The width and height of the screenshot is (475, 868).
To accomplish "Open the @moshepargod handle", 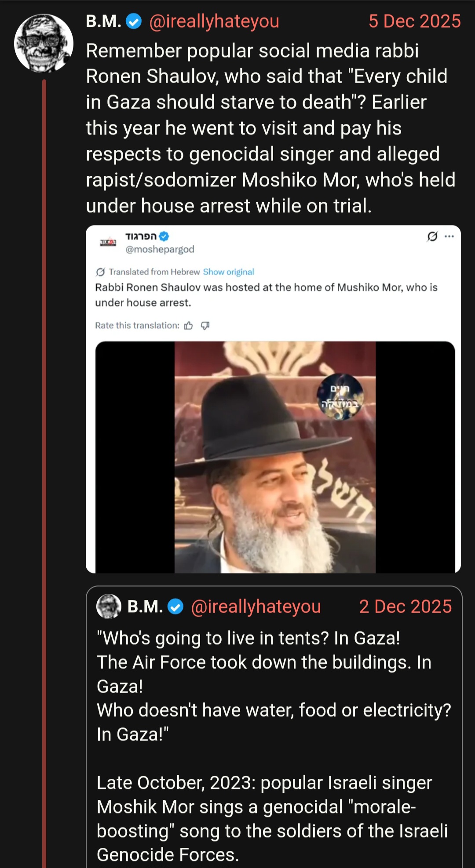I will click(x=160, y=249).
